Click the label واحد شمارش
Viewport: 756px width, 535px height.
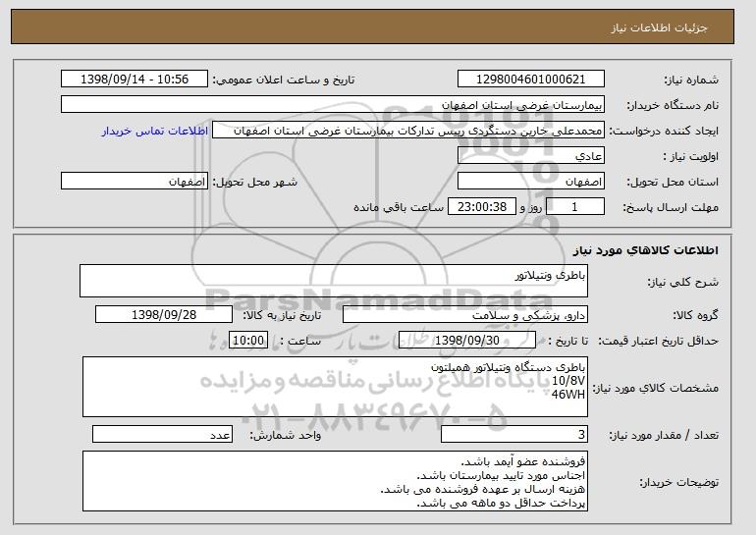pos(285,435)
